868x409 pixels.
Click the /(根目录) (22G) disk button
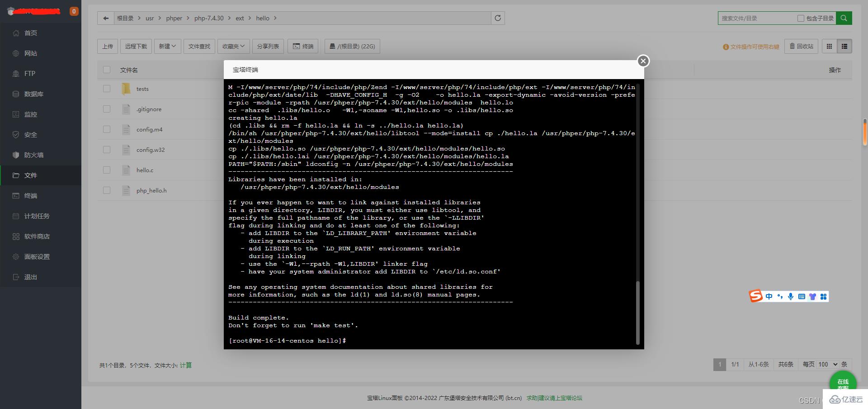coord(352,46)
